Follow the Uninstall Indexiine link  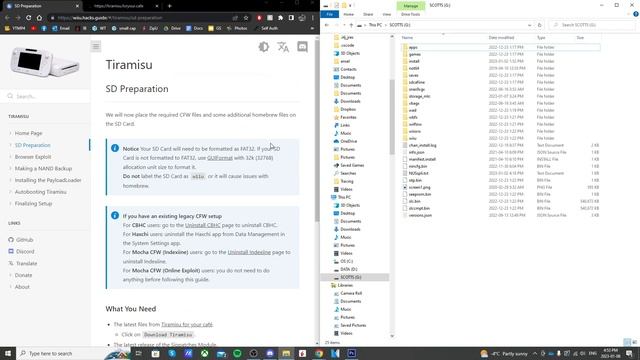pyautogui.click(x=249, y=252)
